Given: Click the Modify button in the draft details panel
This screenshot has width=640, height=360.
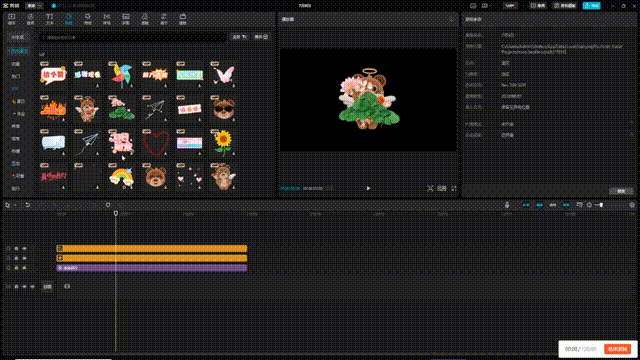Looking at the screenshot, I should coord(621,191).
